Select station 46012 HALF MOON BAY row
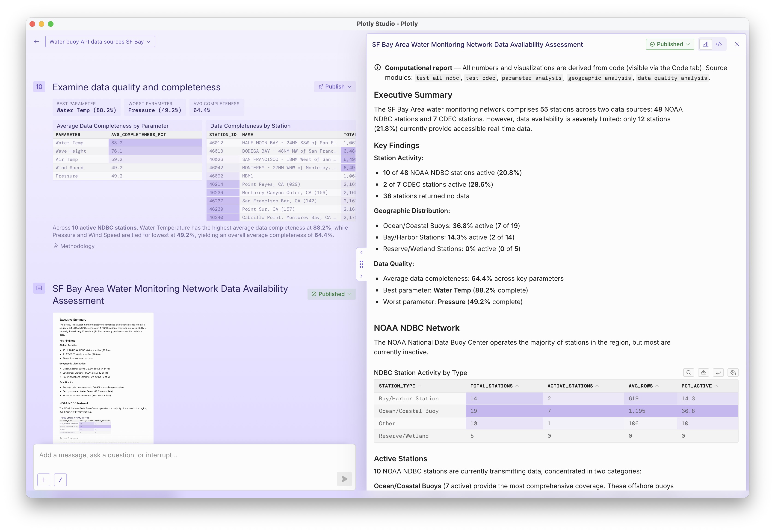The width and height of the screenshot is (775, 532). pos(281,143)
